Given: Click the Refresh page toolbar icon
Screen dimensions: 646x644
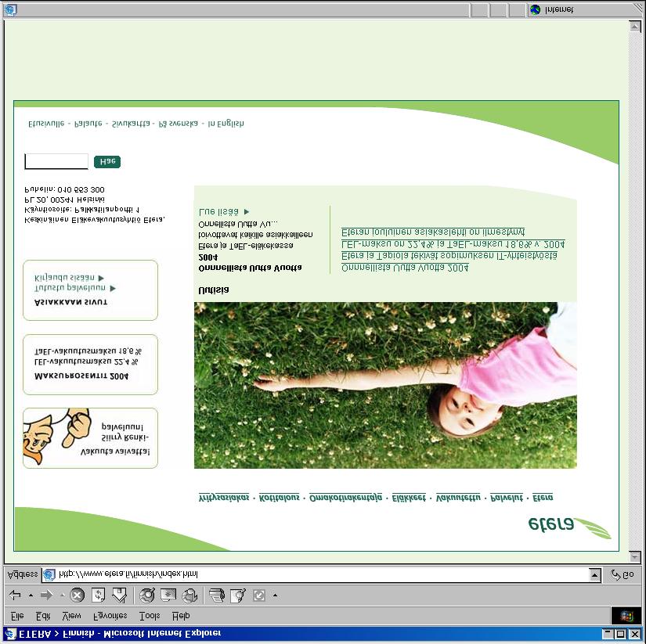Looking at the screenshot, I should click(x=98, y=595).
